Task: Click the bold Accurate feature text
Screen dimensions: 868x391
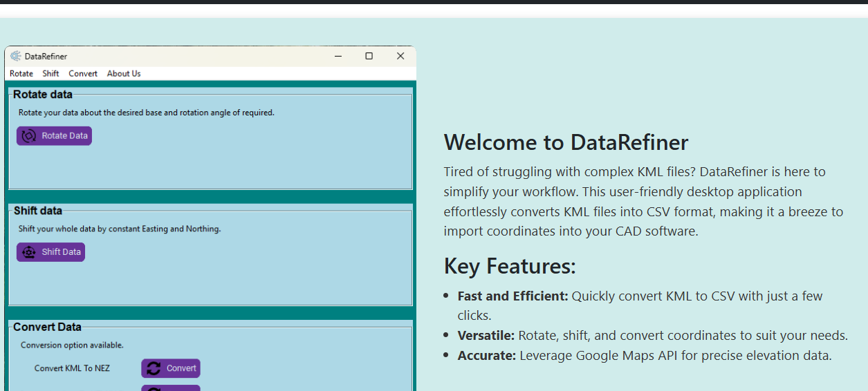Action: tap(487, 356)
